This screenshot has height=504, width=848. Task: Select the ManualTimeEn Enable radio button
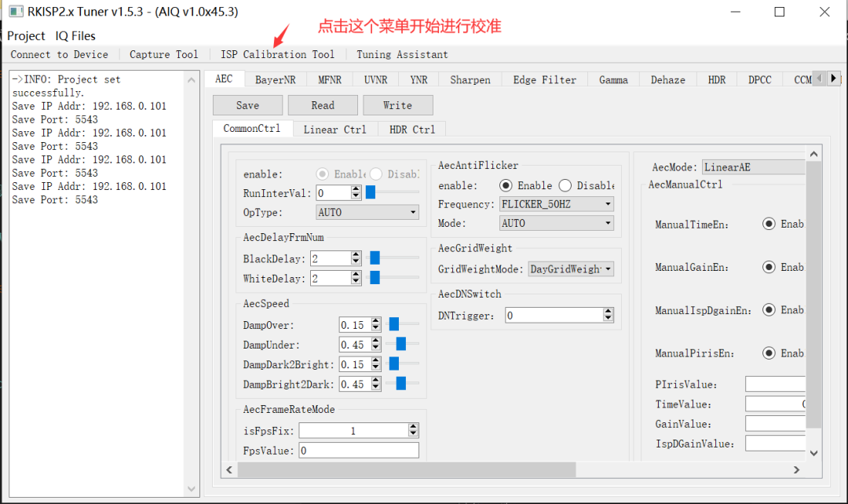click(769, 224)
